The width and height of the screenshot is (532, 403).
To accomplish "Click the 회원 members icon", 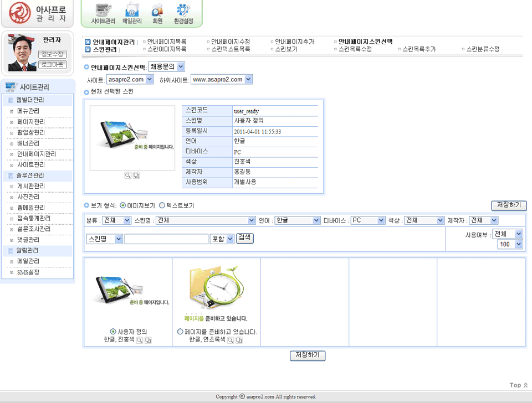I will click(157, 13).
